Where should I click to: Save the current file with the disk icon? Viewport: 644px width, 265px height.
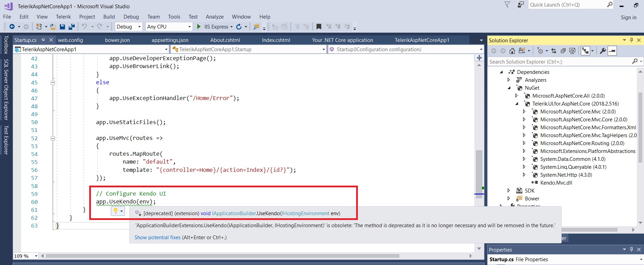click(x=62, y=26)
